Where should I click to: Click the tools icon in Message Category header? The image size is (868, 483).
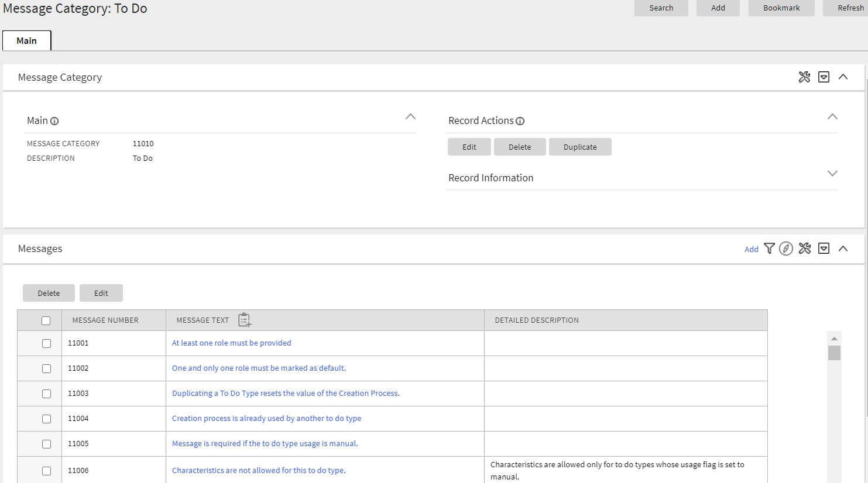coord(804,77)
